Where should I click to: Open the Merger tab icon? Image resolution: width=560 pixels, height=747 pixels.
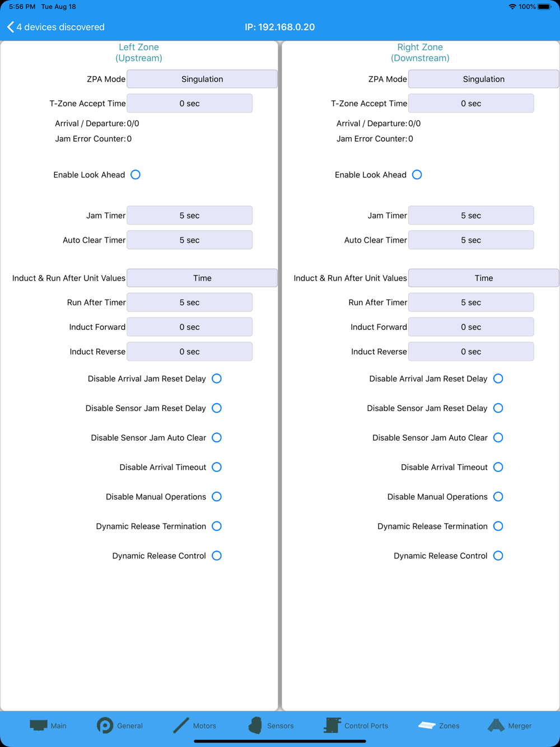[x=496, y=725]
